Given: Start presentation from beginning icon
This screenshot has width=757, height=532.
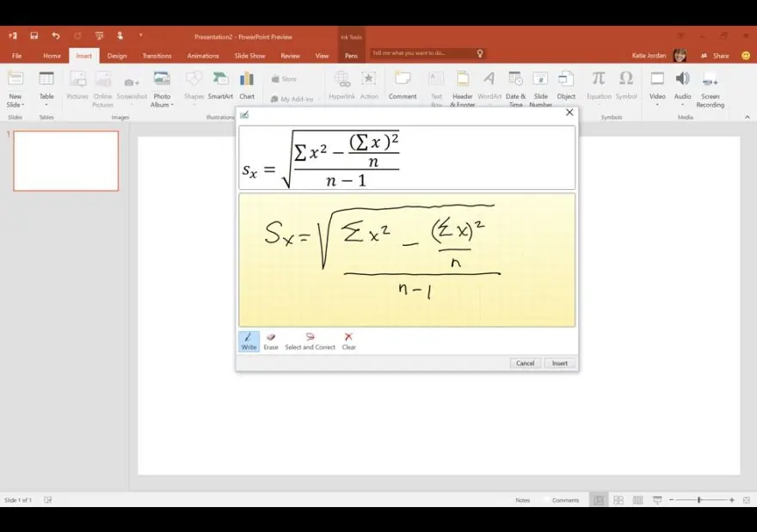Looking at the screenshot, I should 99,36.
